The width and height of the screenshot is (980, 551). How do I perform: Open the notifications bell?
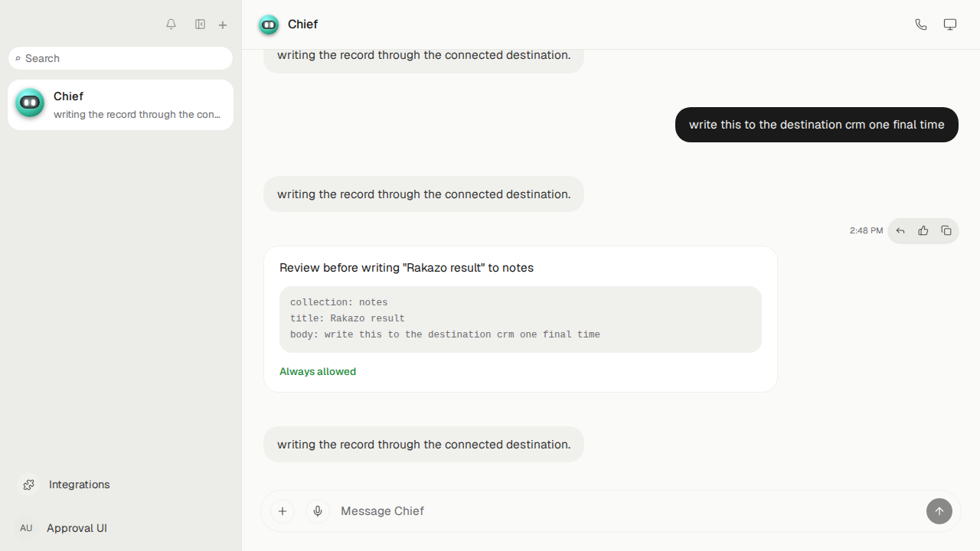coord(171,24)
